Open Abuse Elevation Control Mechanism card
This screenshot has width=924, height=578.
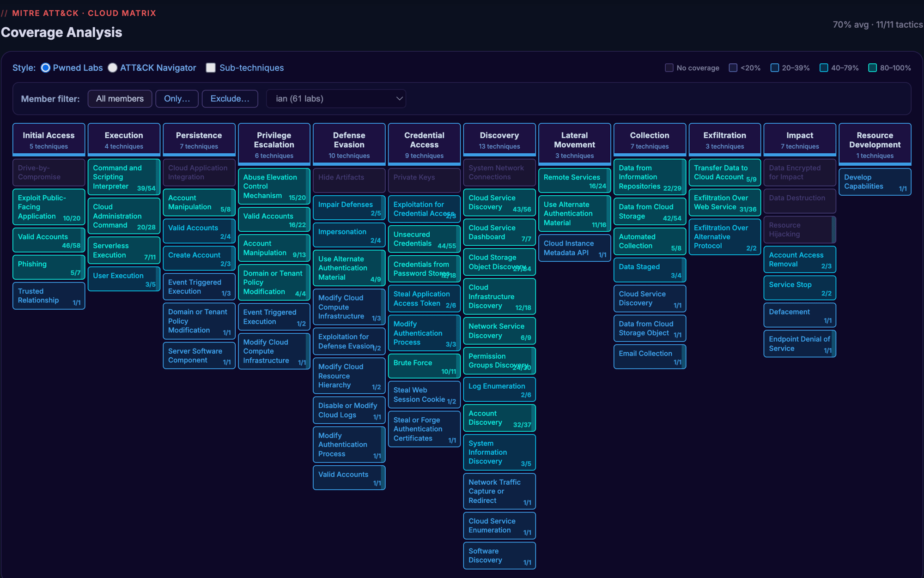[274, 187]
